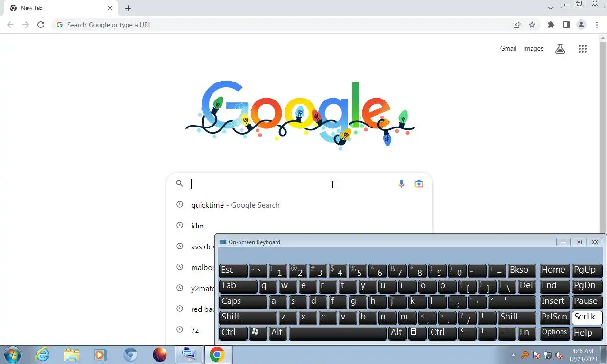Click the Bksp key
This screenshot has height=364, width=607.
click(x=522, y=270)
